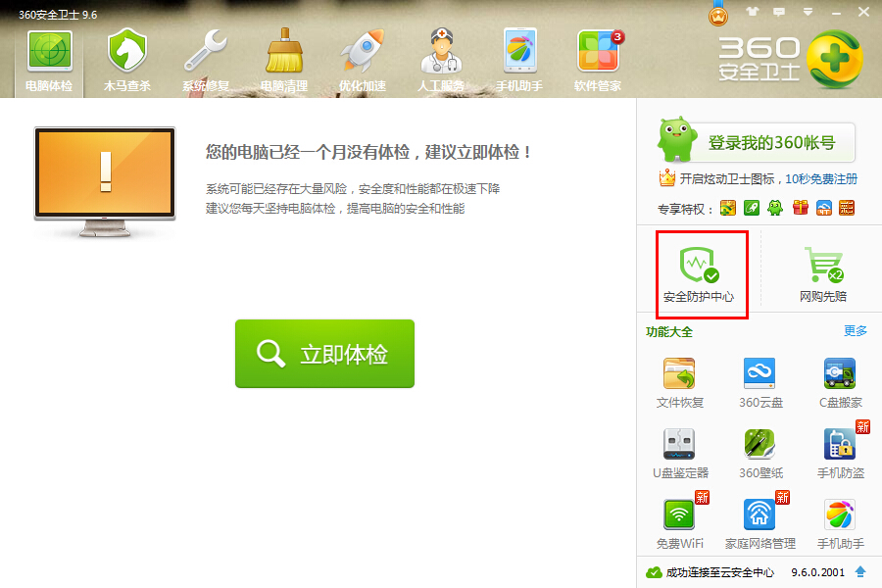
Task: Click the crown icon beside 开启炫动卫士图标
Action: (x=666, y=177)
